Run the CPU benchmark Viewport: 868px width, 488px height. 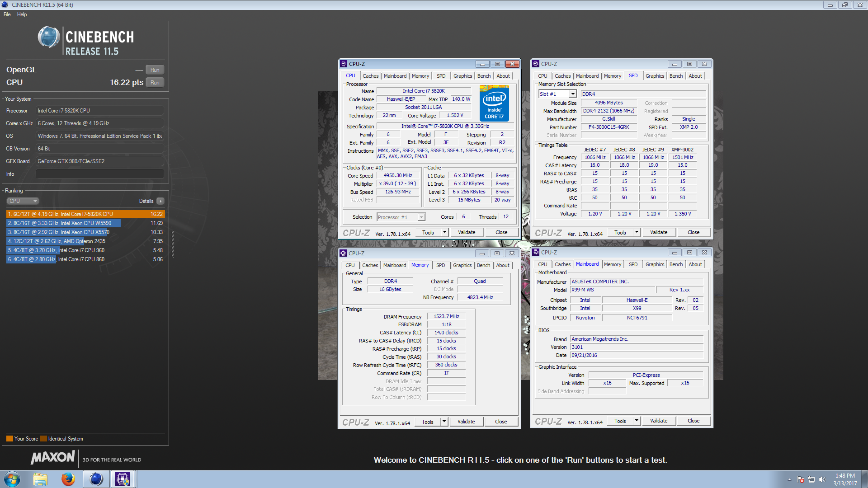click(x=155, y=83)
